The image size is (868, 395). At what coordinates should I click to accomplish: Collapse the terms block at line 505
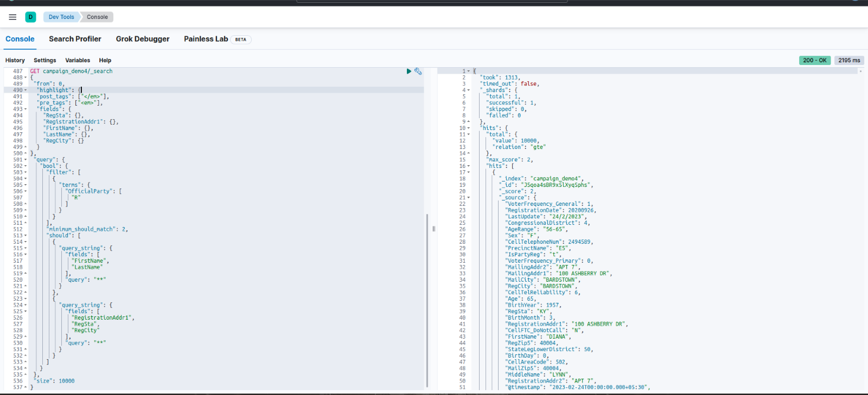pos(25,185)
